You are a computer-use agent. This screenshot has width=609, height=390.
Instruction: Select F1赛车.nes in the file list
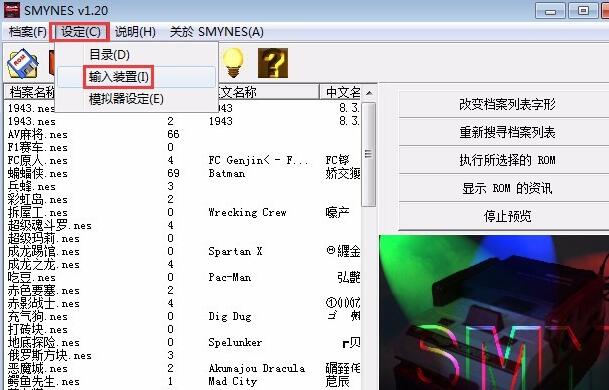[38, 148]
